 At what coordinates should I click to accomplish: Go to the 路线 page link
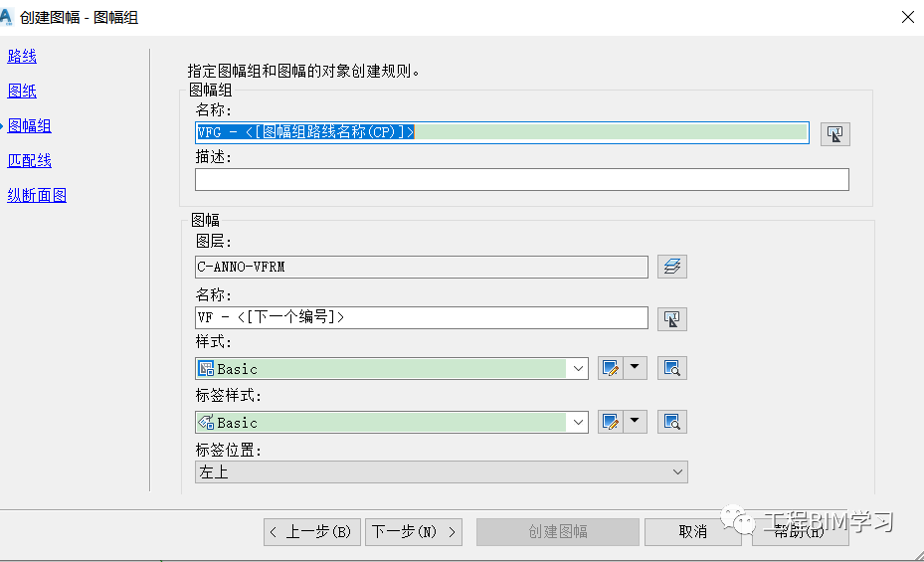22,56
